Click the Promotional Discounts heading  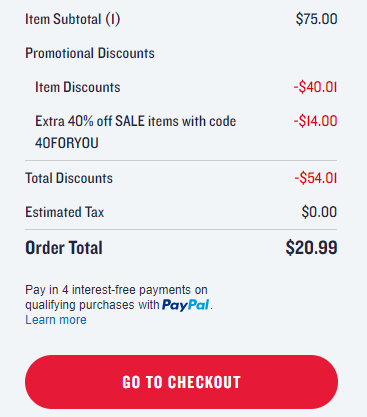[x=90, y=53]
